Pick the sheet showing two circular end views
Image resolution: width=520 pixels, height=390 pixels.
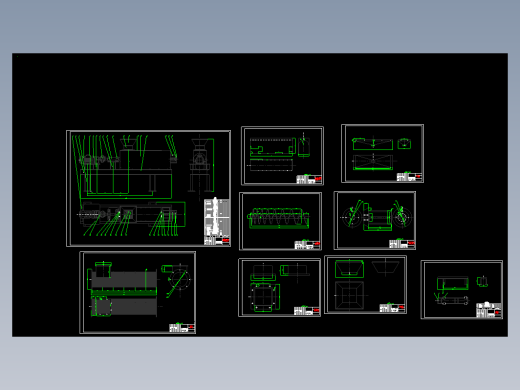(375, 220)
